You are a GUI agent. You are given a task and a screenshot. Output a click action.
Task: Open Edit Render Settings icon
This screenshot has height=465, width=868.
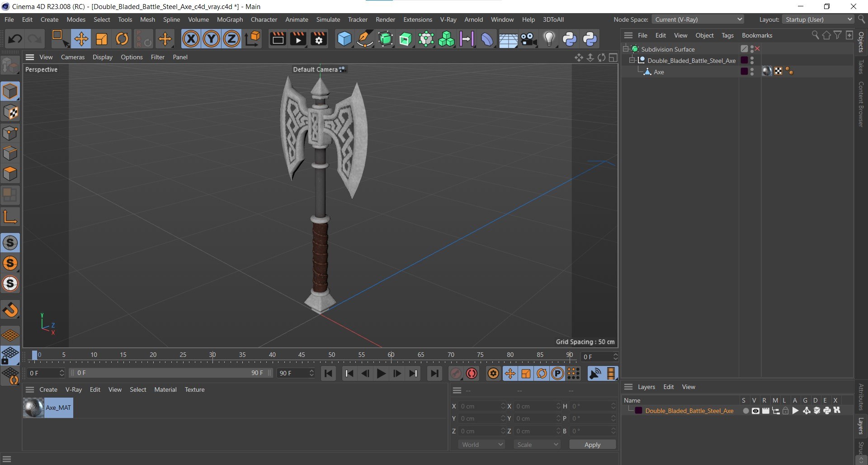(x=319, y=39)
